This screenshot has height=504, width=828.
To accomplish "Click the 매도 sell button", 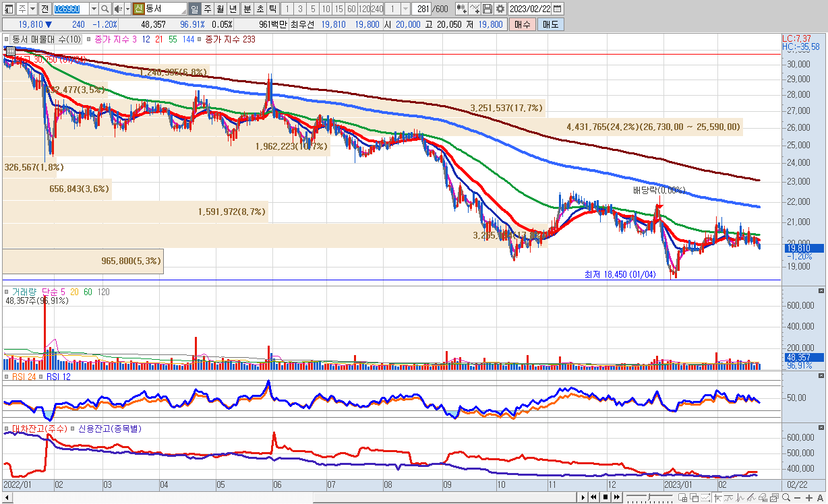I will (x=550, y=24).
